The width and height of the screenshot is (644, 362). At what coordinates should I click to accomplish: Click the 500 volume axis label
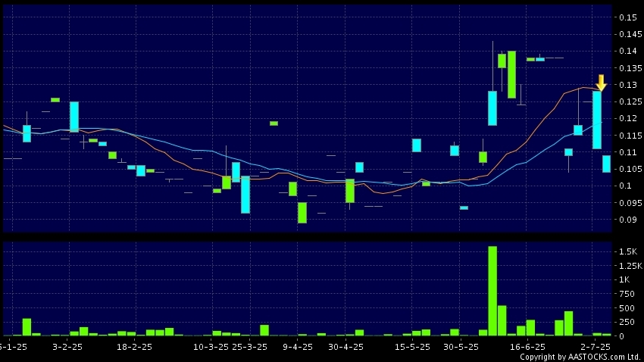tap(627, 308)
